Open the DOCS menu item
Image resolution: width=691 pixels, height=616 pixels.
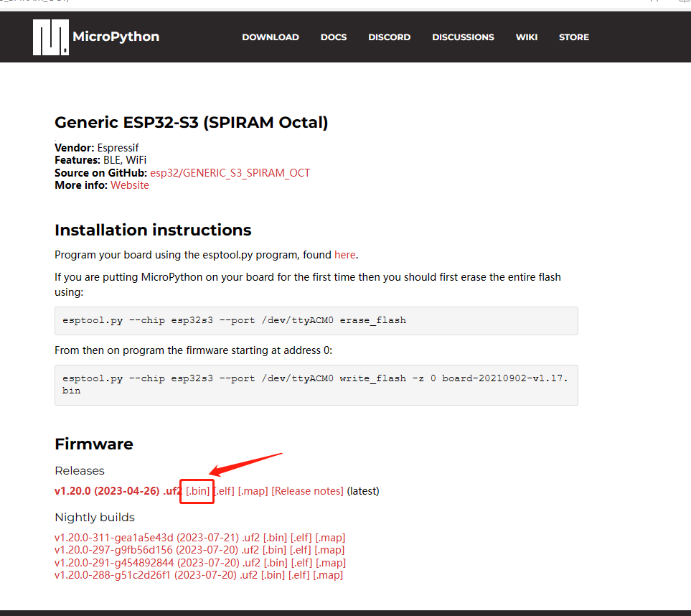click(x=334, y=37)
